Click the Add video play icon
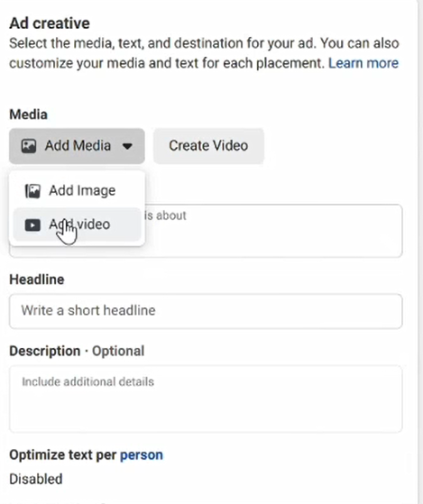 pos(32,225)
